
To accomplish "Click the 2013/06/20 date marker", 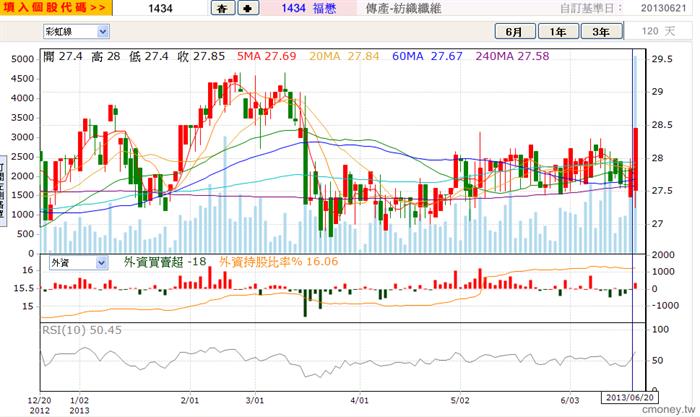I will [x=630, y=397].
